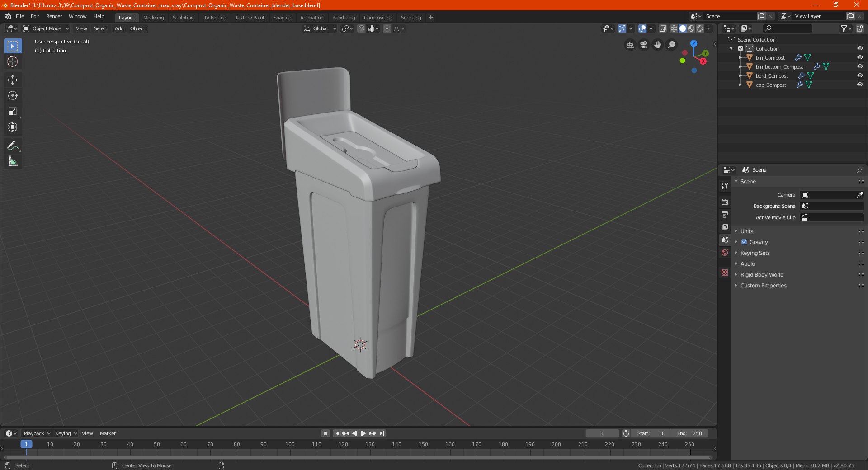Image resolution: width=868 pixels, height=470 pixels.
Task: Click the Cursor tool icon
Action: point(13,61)
